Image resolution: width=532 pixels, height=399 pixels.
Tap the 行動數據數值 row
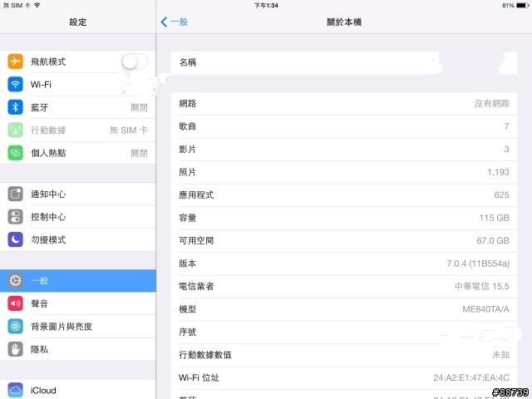tap(344, 355)
